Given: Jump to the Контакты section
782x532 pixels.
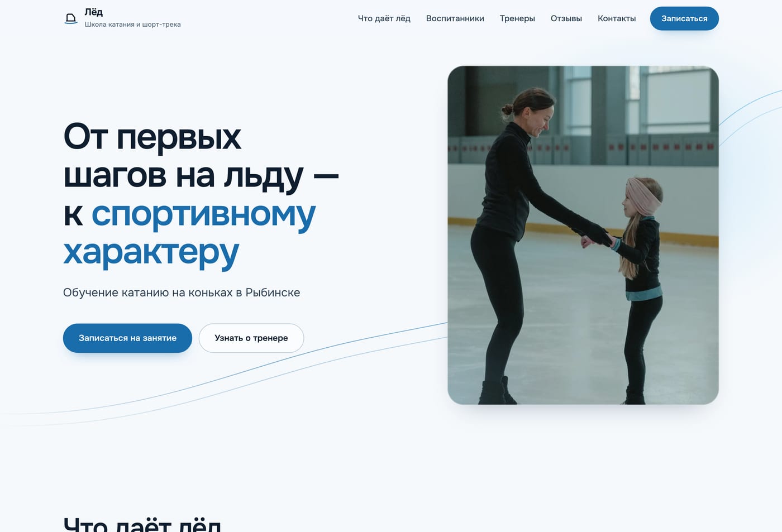Looking at the screenshot, I should (x=617, y=18).
